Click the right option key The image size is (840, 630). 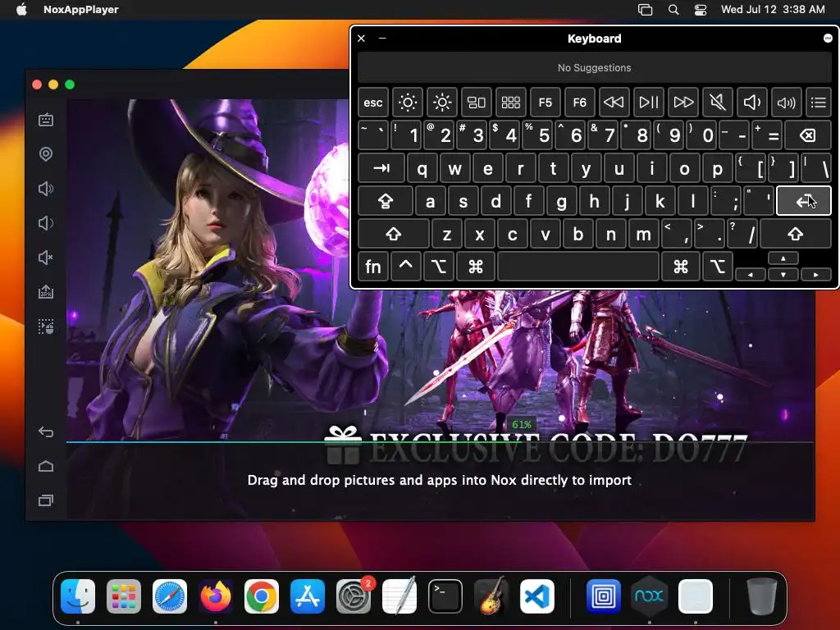[718, 267]
